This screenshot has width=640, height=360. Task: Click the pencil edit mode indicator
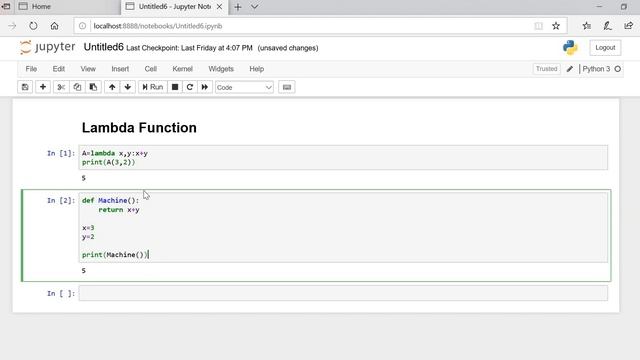pos(570,69)
